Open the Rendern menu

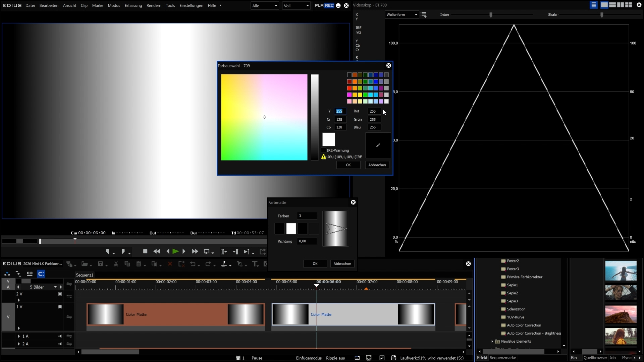154,6
